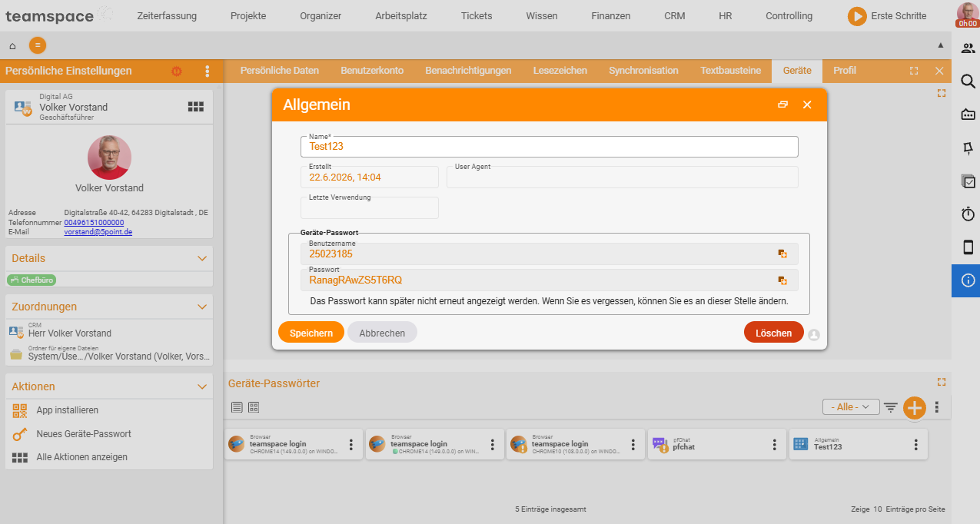980x524 pixels.
Task: Click the stopwatch icon in right sidebar
Action: click(x=968, y=214)
